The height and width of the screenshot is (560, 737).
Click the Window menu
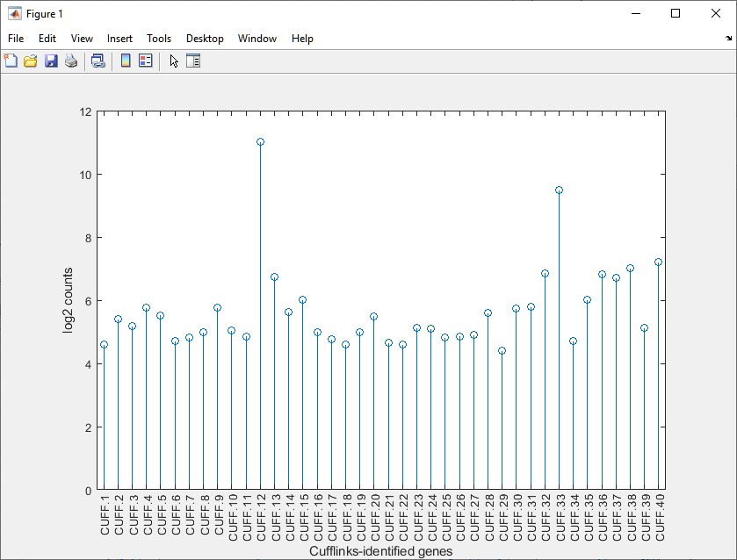click(x=257, y=39)
